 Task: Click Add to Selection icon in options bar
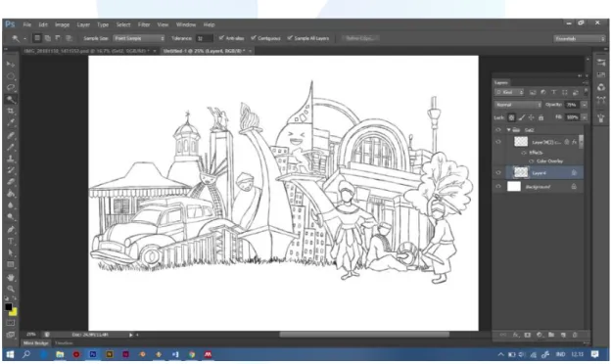pyautogui.click(x=47, y=38)
